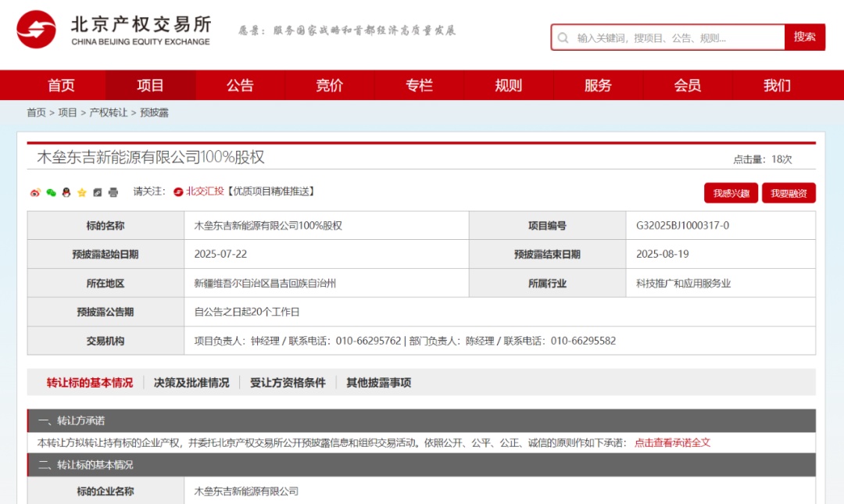Click the 我感兴趣 button
The image size is (844, 504).
coord(731,193)
